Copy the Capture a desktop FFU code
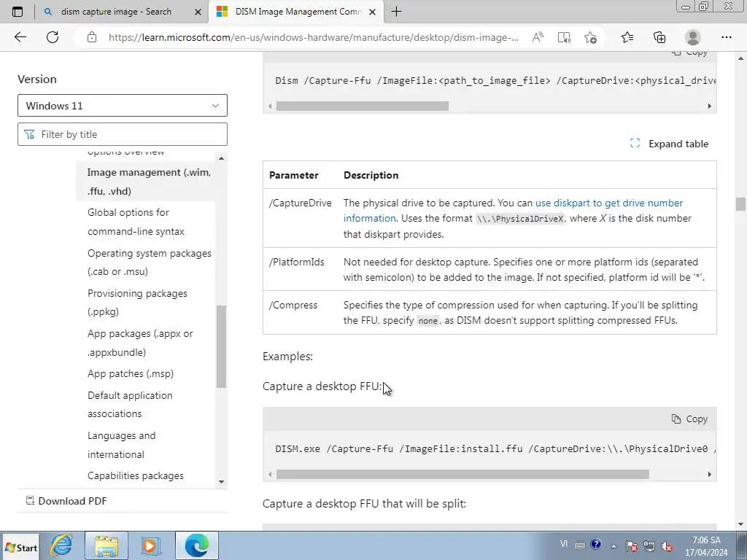Screen dimensions: 747x560 pyautogui.click(x=689, y=419)
